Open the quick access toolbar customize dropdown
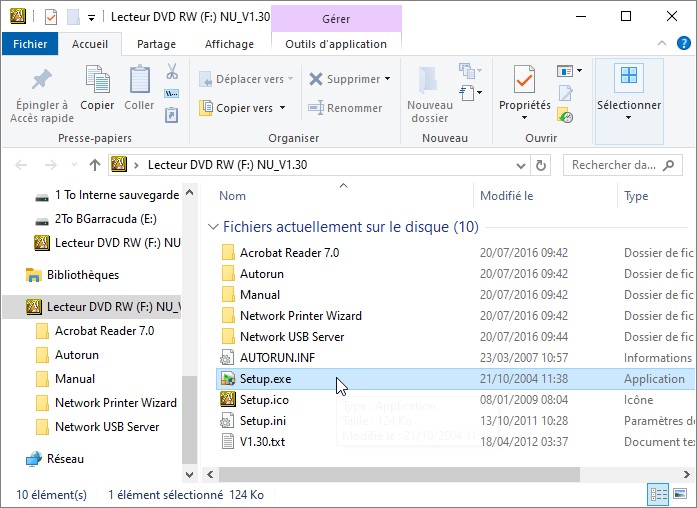 click(x=91, y=18)
